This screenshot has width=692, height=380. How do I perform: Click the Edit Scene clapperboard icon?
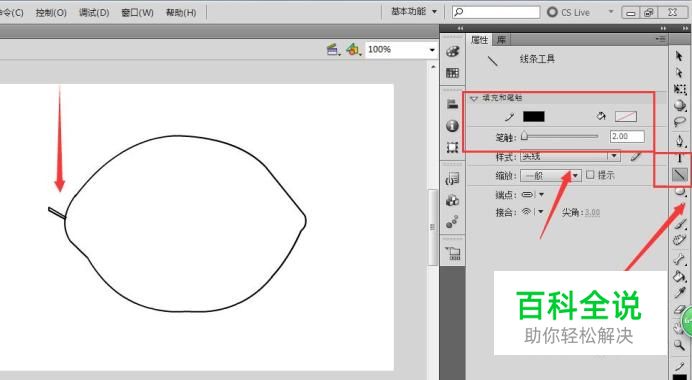(x=333, y=49)
